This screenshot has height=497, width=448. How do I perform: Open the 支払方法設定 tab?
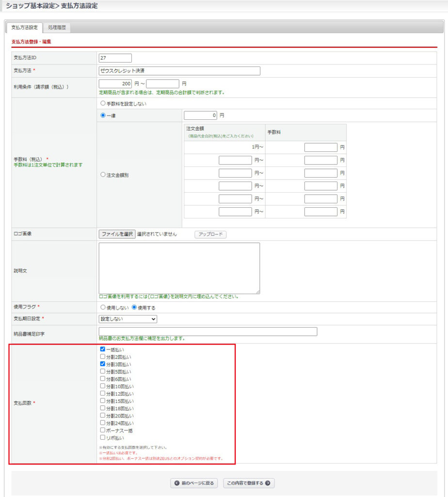coord(24,28)
